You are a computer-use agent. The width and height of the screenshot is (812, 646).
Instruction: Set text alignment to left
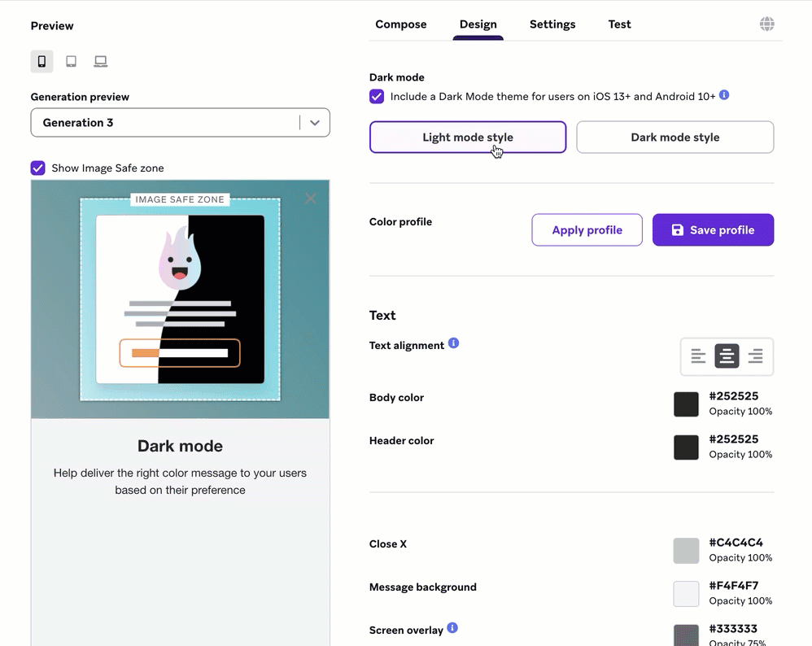(x=698, y=356)
